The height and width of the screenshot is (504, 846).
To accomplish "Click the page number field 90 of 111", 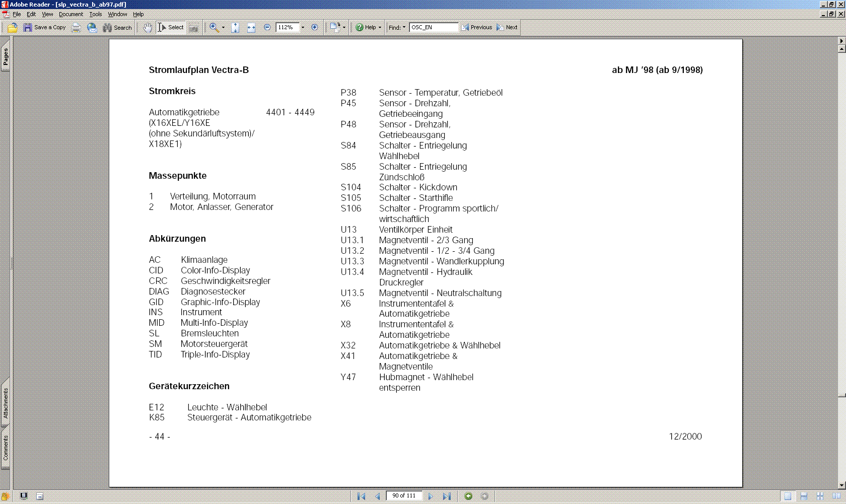I will click(x=404, y=496).
